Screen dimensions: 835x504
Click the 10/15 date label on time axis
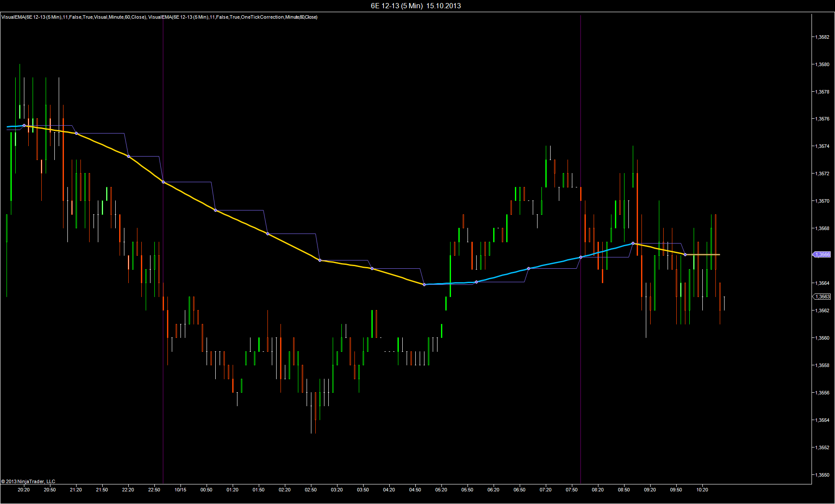pos(180,490)
